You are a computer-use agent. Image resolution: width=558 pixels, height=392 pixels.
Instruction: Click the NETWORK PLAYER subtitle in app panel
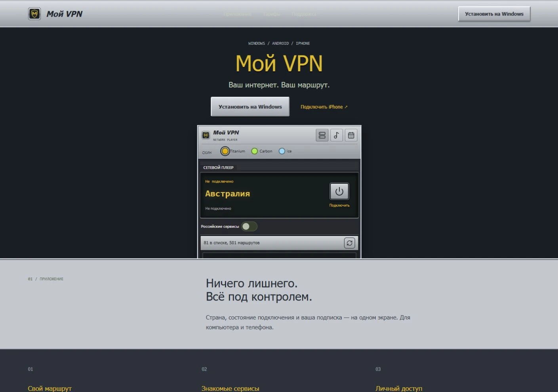point(225,140)
